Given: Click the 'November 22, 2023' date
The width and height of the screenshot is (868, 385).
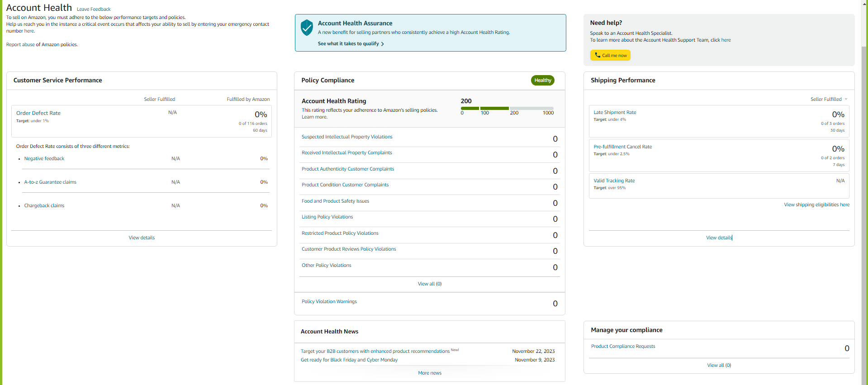Looking at the screenshot, I should [533, 351].
